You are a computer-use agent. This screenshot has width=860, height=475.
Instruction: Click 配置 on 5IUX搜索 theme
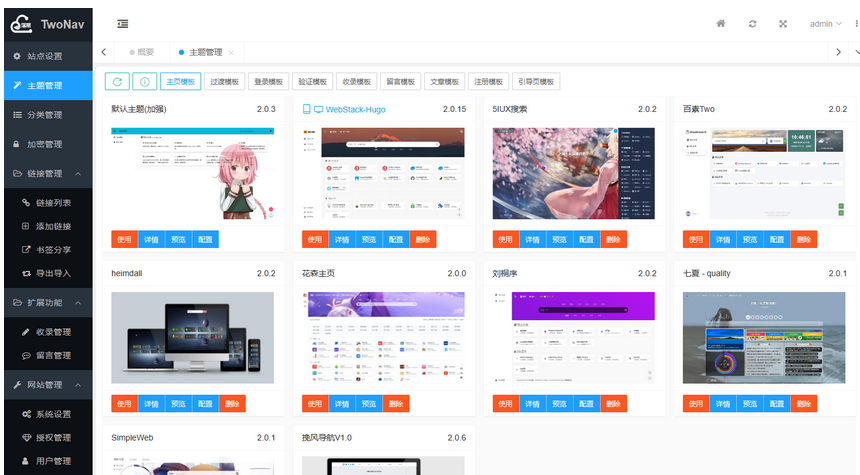click(x=586, y=239)
